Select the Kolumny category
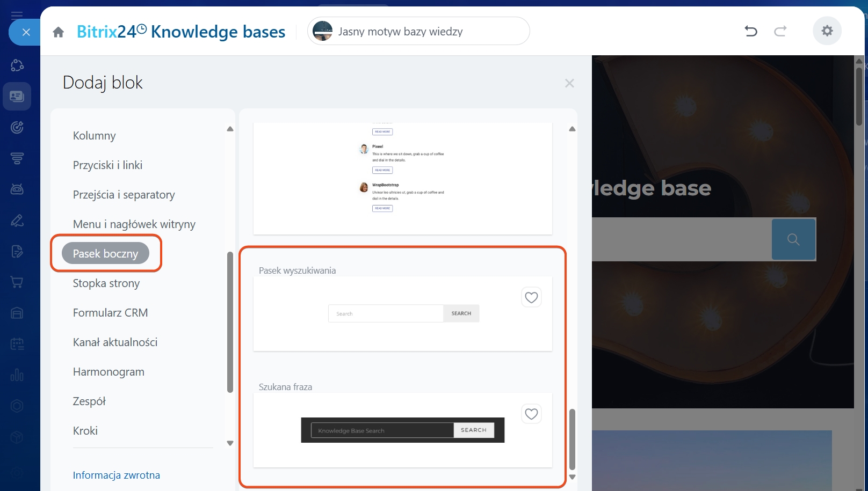 pyautogui.click(x=95, y=136)
